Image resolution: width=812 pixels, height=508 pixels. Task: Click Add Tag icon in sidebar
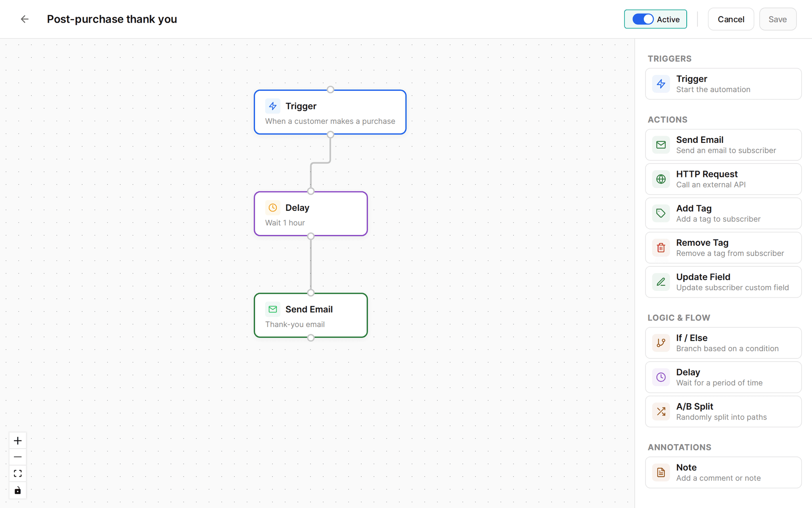(x=661, y=214)
